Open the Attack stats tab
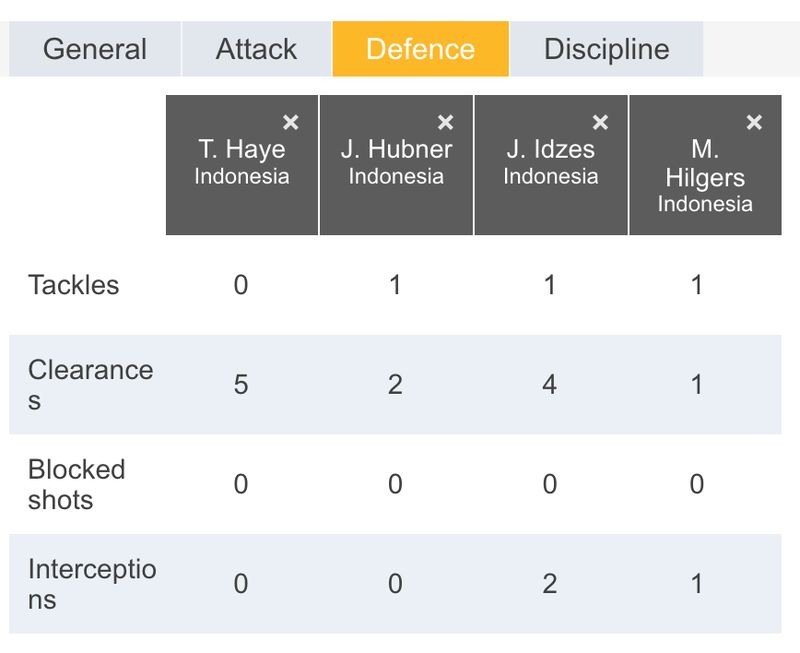800x653 pixels. 256,49
